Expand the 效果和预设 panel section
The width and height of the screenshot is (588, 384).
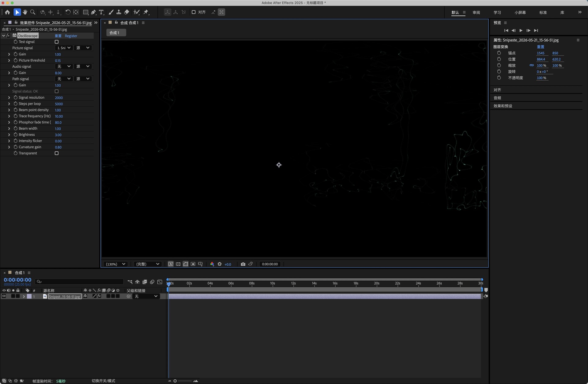503,106
